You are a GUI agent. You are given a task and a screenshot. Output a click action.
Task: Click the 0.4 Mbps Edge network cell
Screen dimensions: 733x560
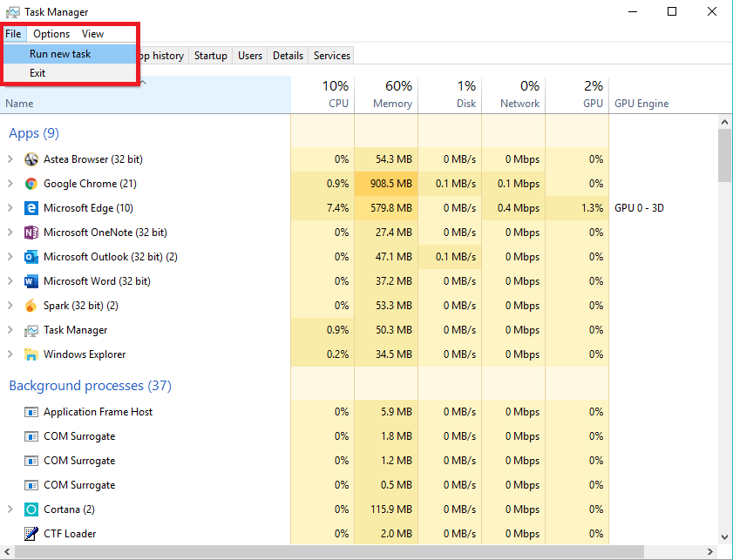click(513, 208)
